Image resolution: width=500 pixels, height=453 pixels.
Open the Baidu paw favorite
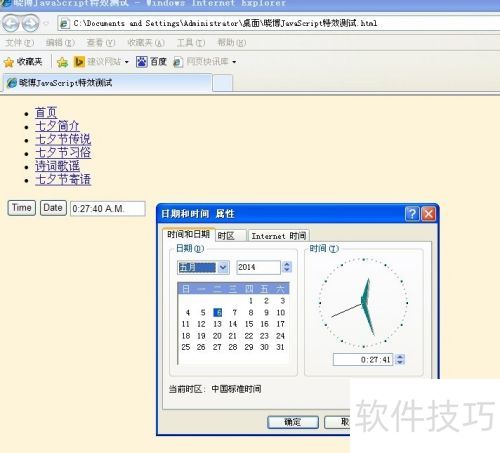(142, 62)
